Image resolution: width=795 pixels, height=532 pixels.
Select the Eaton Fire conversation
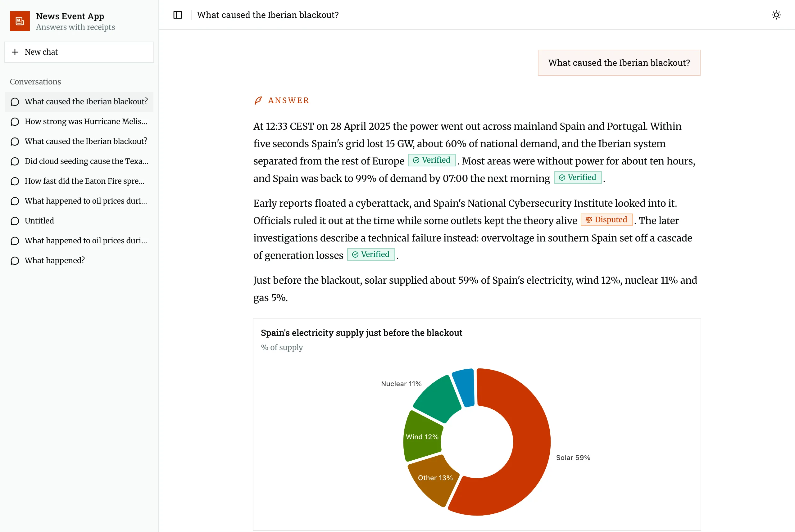click(79, 181)
